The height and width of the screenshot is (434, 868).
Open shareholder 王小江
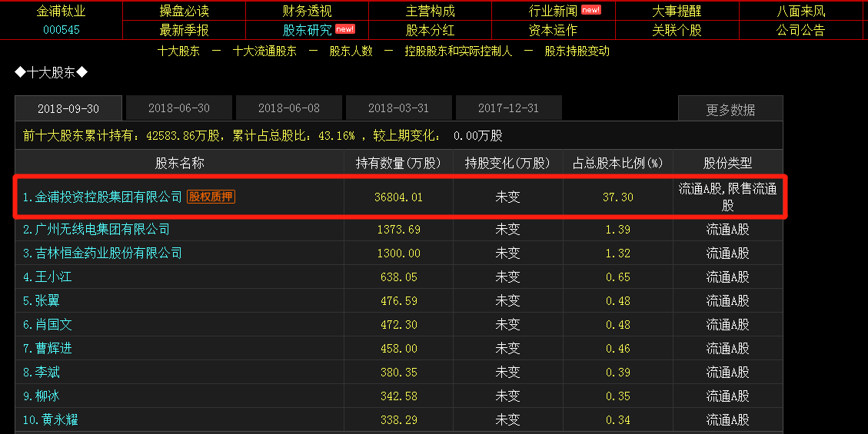pyautogui.click(x=54, y=277)
